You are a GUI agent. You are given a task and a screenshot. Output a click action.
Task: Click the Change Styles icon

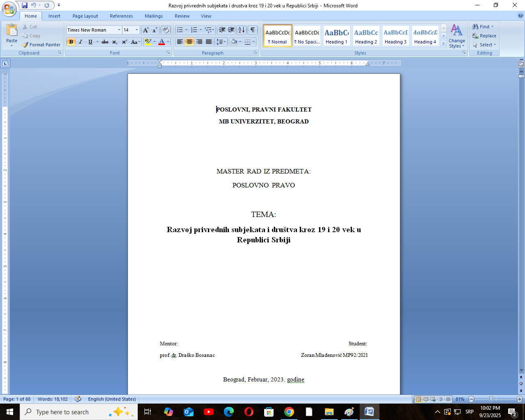(x=457, y=36)
